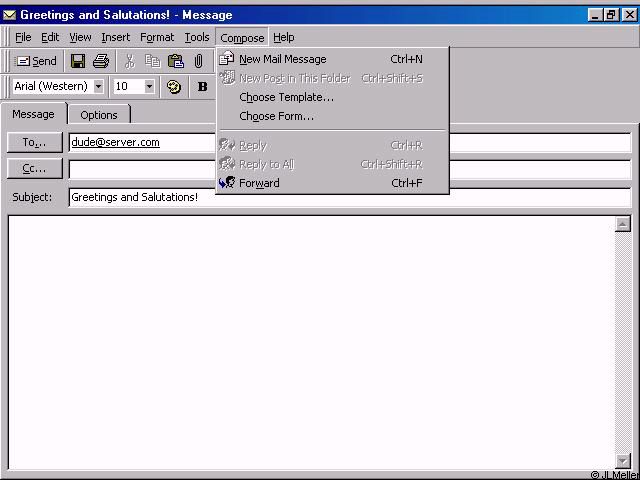Click the To field with dude@server.com
The height and width of the screenshot is (480, 640).
coord(350,142)
